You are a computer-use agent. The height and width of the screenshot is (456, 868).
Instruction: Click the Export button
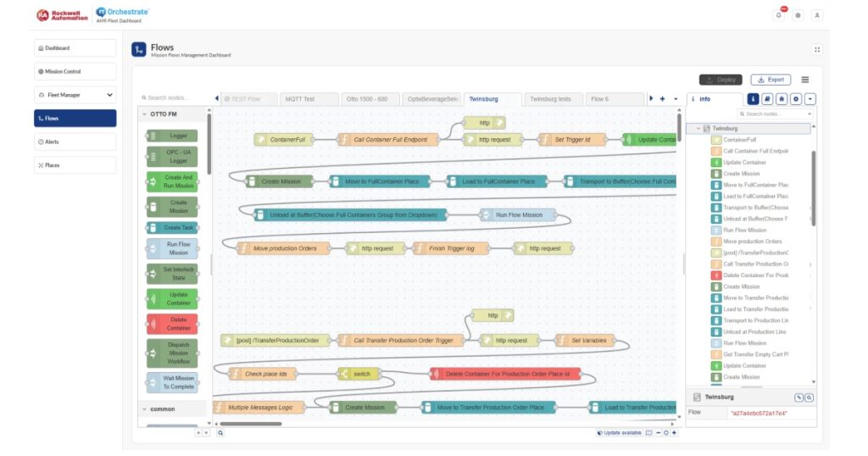coord(771,80)
